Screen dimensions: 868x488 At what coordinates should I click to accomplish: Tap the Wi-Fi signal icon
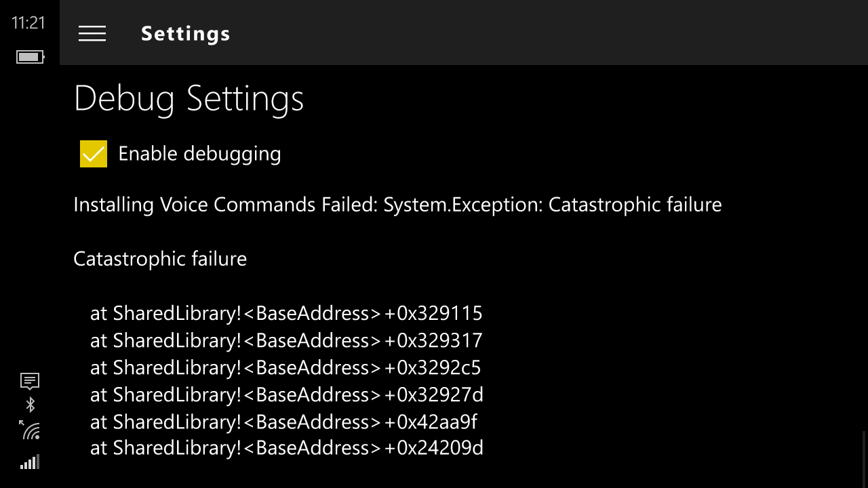pyautogui.click(x=29, y=429)
